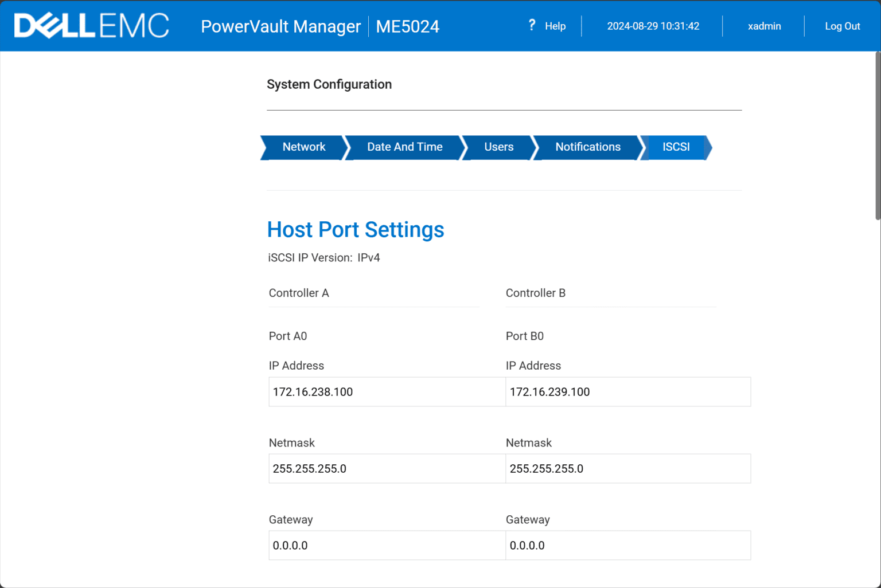Screen dimensions: 881x588
Task: Click the Help question mark icon
Action: [532, 25]
